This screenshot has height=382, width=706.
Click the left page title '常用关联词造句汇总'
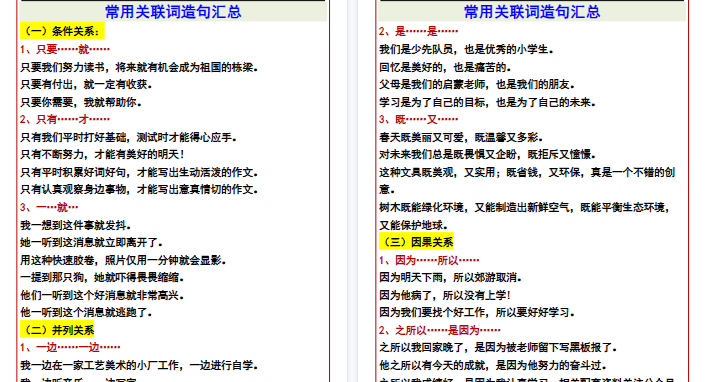pyautogui.click(x=173, y=12)
